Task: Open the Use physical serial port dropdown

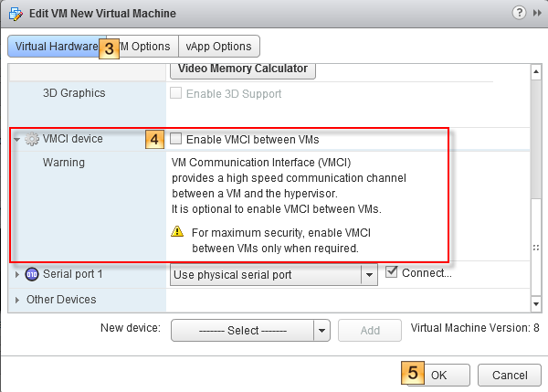Action: [x=274, y=275]
